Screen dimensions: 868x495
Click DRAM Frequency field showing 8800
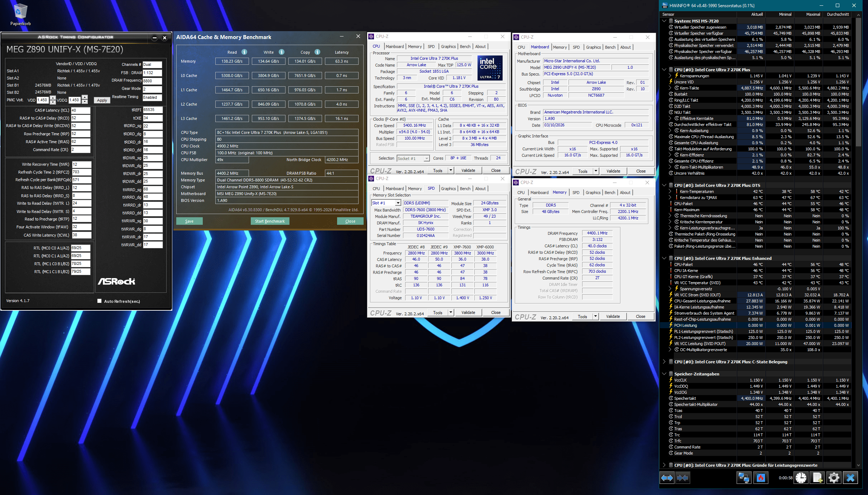click(x=152, y=81)
